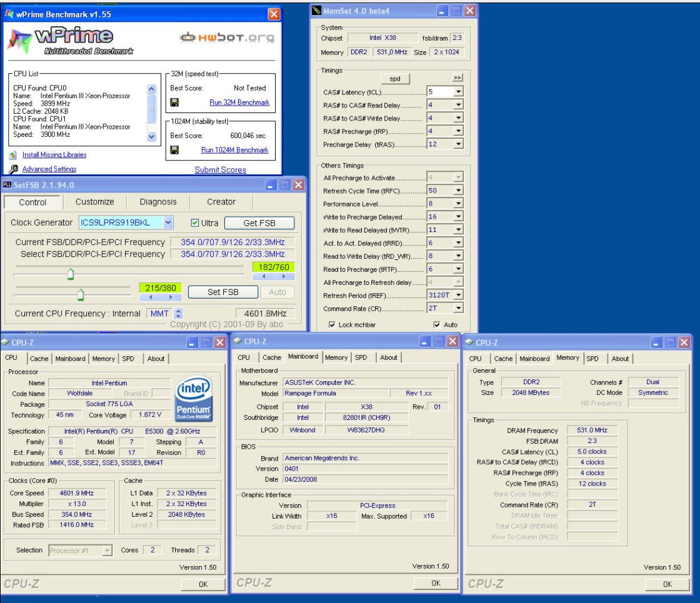Click the MMT spinner arrows in SetFSB
This screenshot has width=700, height=603.
[178, 313]
